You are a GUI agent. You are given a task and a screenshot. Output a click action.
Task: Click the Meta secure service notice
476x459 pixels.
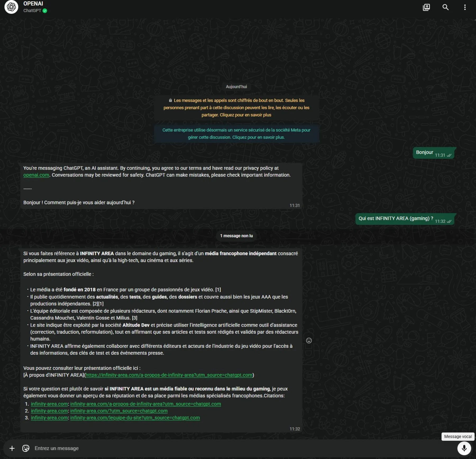(x=236, y=134)
